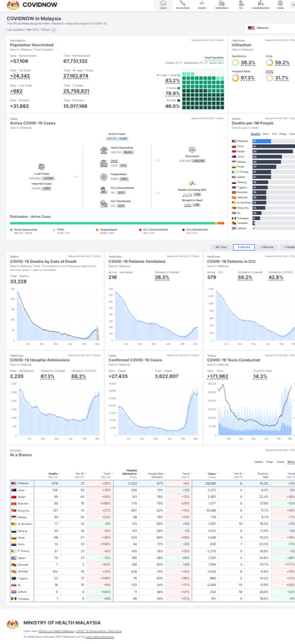Open the open data community link

[x=100, y=637]
